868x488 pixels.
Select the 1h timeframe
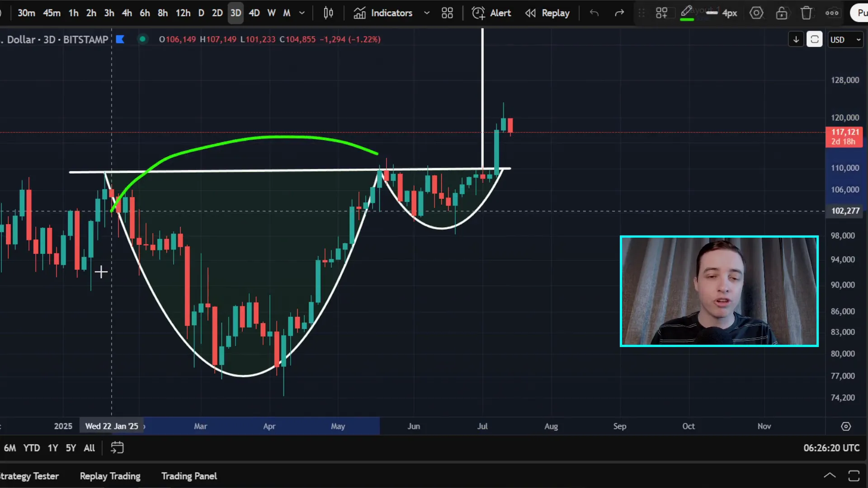(x=74, y=13)
